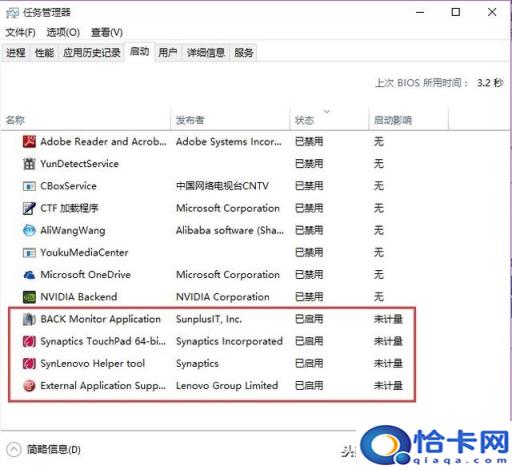Click publisher NVIDIA Corporation
512x469 pixels.
(x=223, y=297)
